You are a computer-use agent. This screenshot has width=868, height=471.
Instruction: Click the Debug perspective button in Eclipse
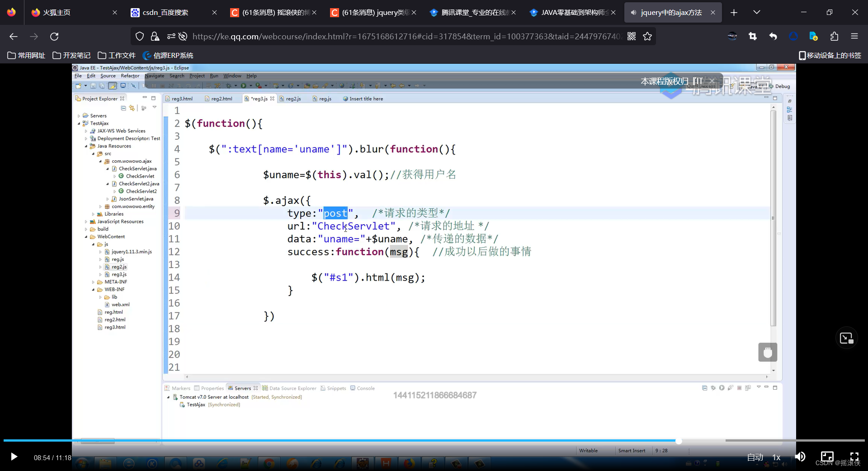click(779, 86)
